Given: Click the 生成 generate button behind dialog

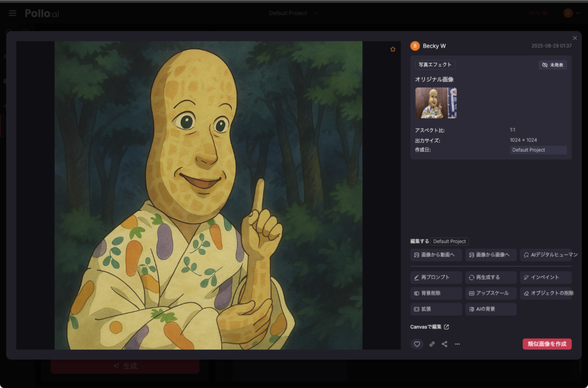Looking at the screenshot, I should click(125, 366).
